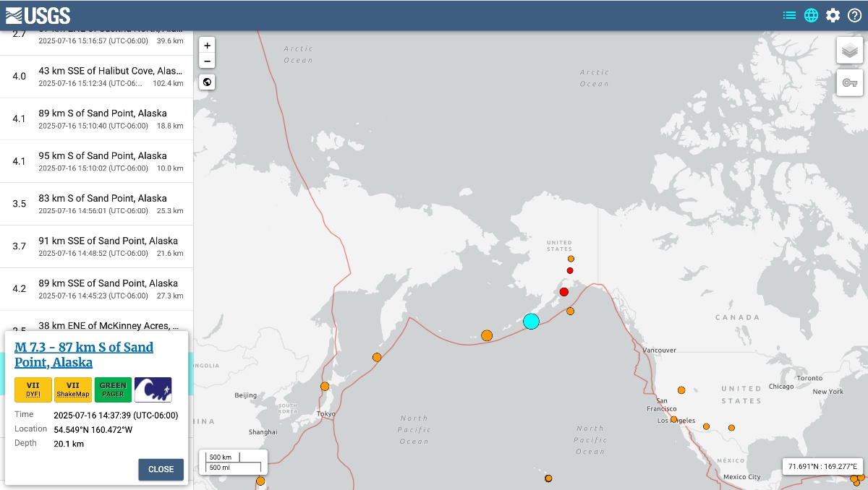Select orange marker above San Francisco label
868x490 pixels.
point(681,390)
